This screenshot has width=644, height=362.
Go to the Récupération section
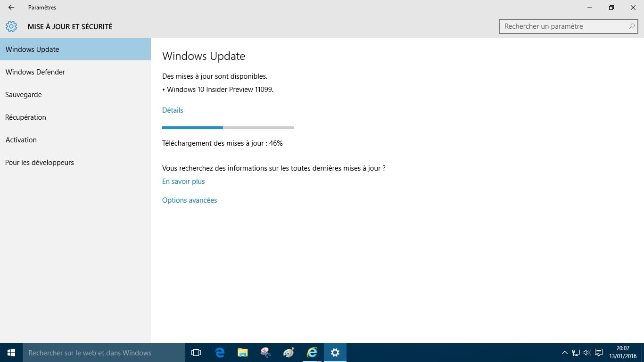(x=75, y=117)
